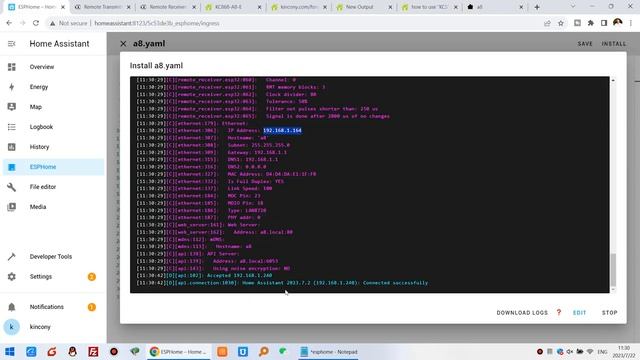Reload the page
This screenshot has width=640, height=360.
pyautogui.click(x=36, y=23)
